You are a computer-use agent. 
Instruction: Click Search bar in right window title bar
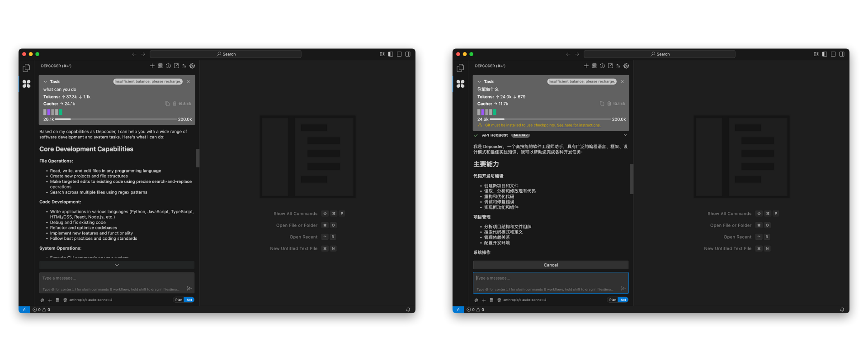click(660, 54)
